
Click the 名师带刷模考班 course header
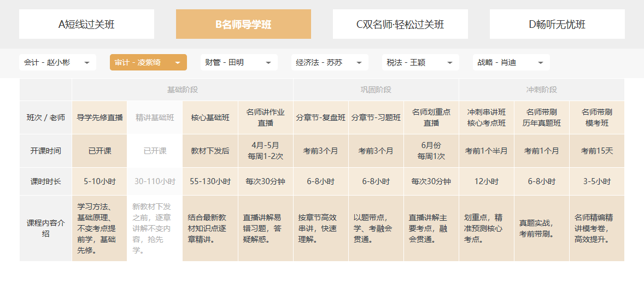[x=596, y=117]
